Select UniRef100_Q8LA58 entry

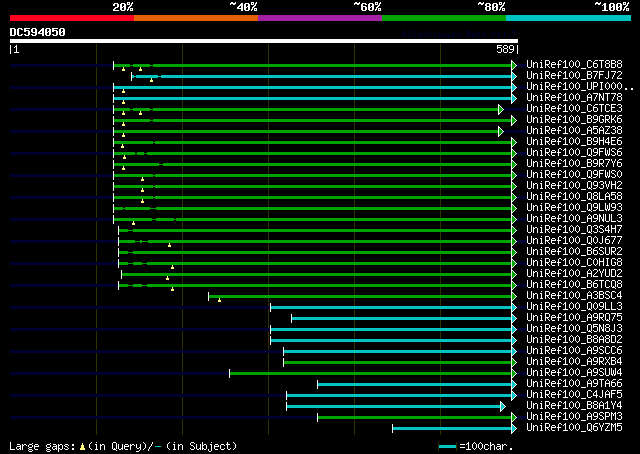pos(574,197)
